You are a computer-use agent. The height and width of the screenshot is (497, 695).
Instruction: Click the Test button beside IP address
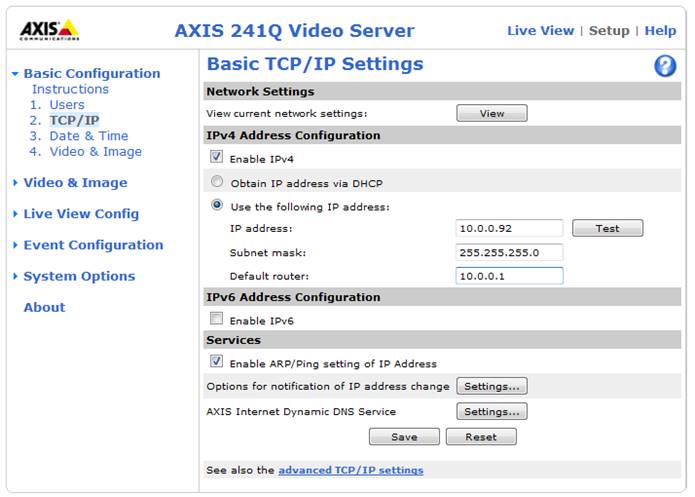[607, 229]
